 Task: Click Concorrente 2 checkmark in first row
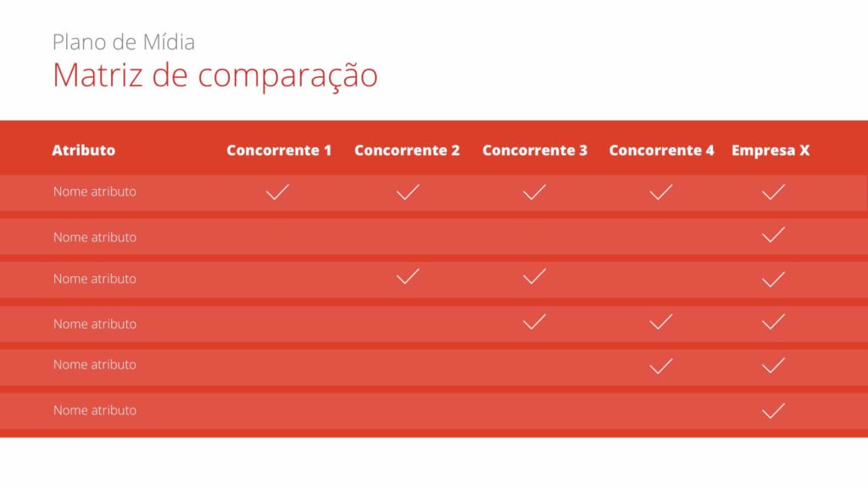point(408,192)
